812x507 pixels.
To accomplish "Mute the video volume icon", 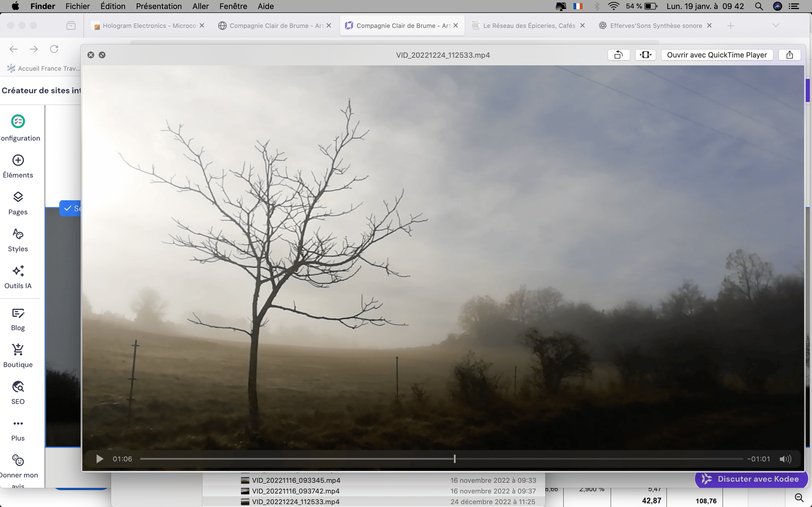I will (785, 459).
